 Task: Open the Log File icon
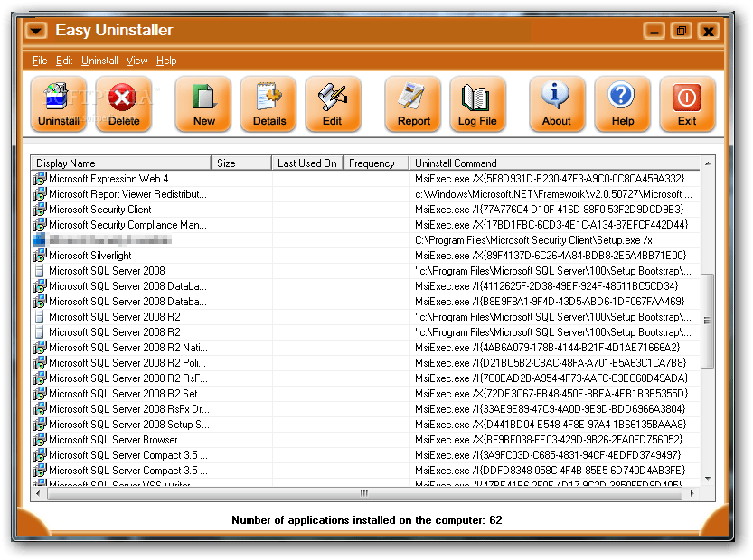[477, 103]
